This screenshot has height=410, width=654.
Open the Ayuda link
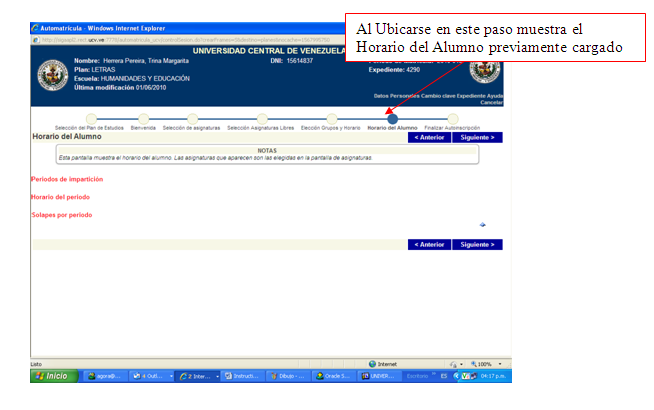(495, 96)
